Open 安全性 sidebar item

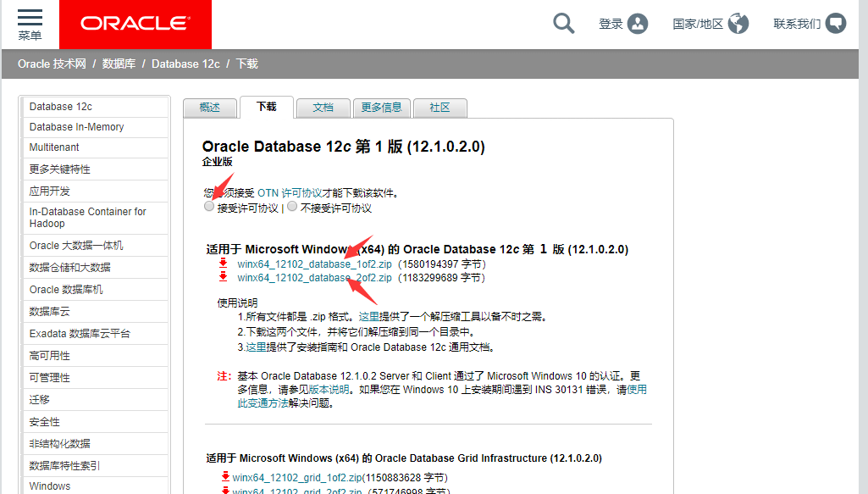tap(95, 421)
